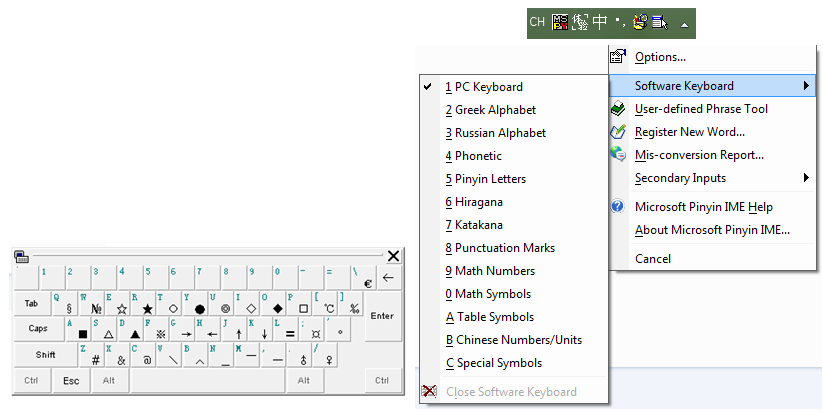The height and width of the screenshot is (412, 823).
Task: Choose Register New Word...
Action: [690, 132]
